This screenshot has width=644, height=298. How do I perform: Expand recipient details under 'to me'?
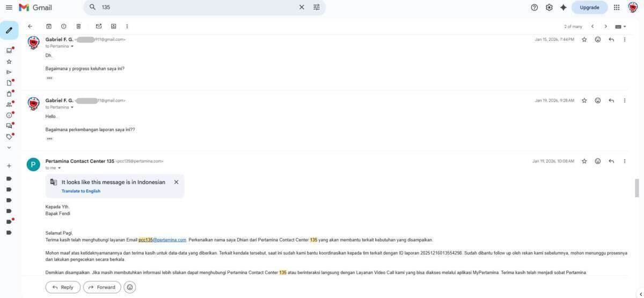pos(60,168)
